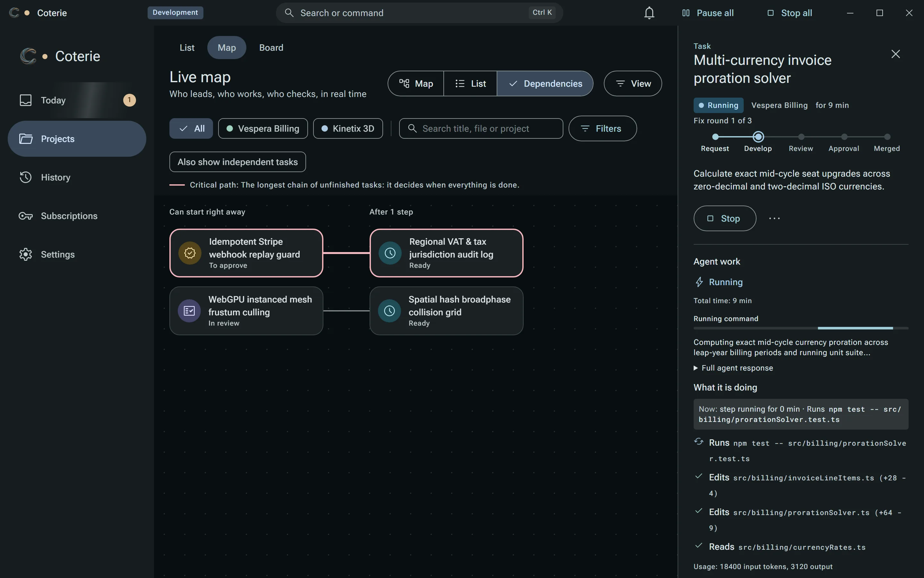Click the Request stage marker

click(715, 136)
